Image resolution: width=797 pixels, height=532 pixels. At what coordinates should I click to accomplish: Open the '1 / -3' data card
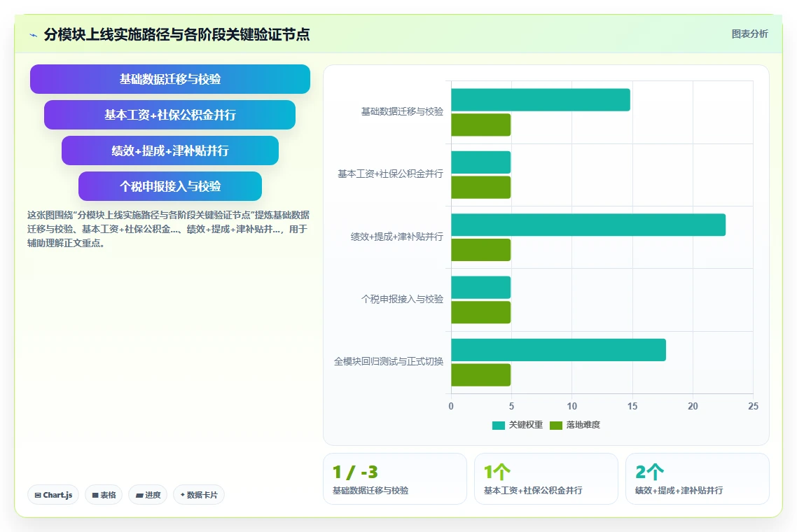pos(395,479)
